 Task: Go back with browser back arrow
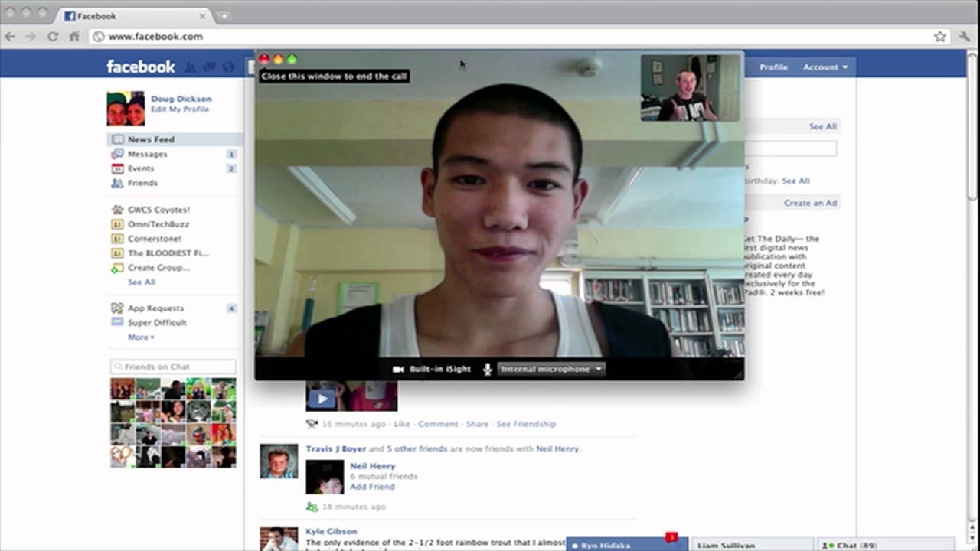pyautogui.click(x=10, y=36)
